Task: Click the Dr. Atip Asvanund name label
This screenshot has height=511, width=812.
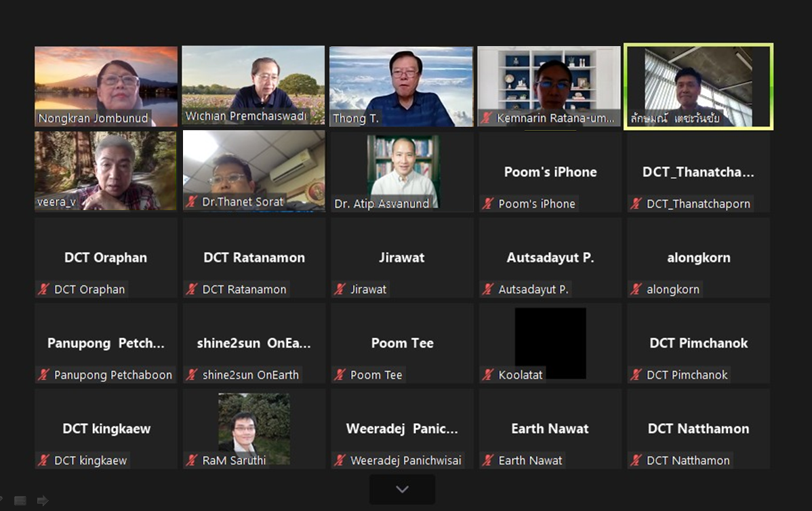Action: 382,203
